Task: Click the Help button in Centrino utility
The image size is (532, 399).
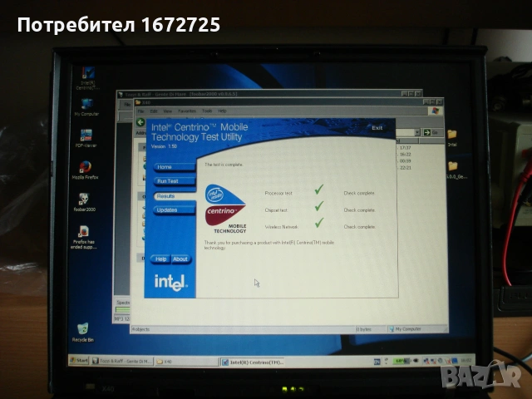Action: [x=160, y=259]
